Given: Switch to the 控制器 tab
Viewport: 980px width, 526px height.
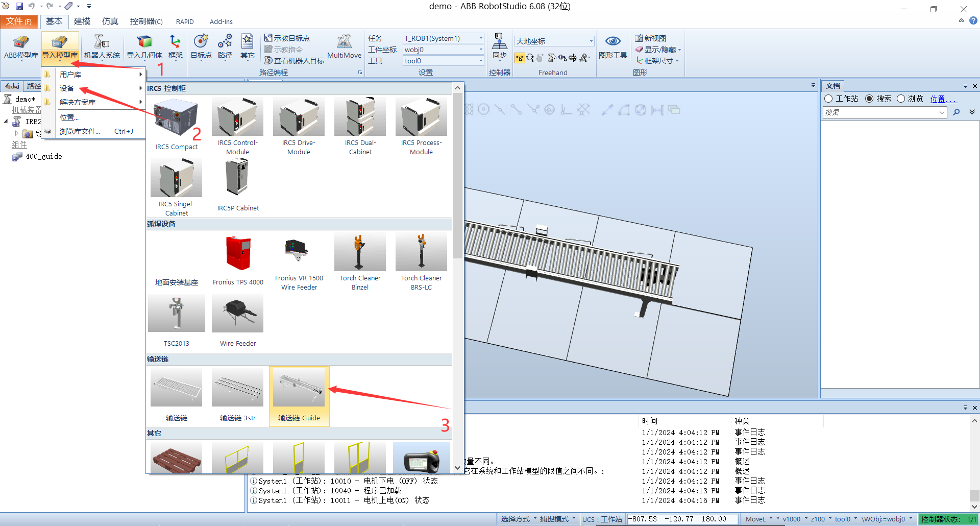Looking at the screenshot, I should [146, 21].
